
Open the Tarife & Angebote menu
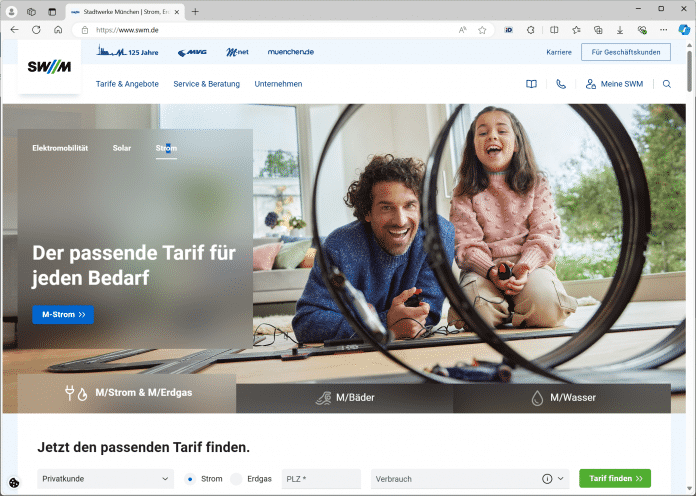pyautogui.click(x=127, y=84)
